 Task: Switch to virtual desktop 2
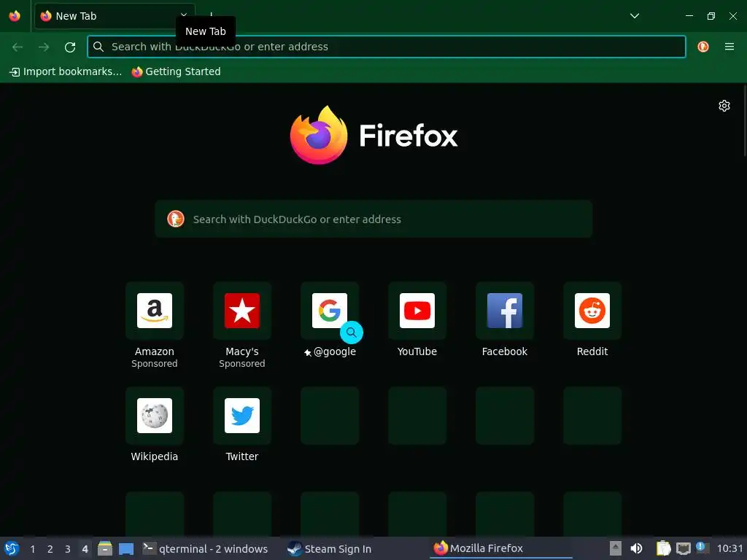pyautogui.click(x=50, y=549)
